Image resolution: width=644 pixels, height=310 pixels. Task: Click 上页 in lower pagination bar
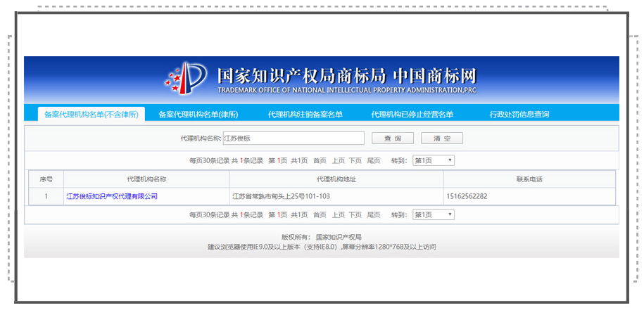point(339,214)
